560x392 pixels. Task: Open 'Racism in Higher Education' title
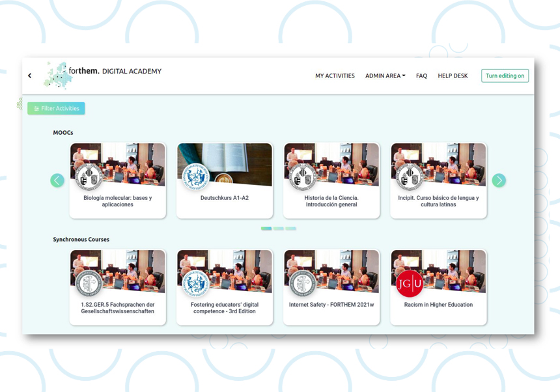point(438,305)
